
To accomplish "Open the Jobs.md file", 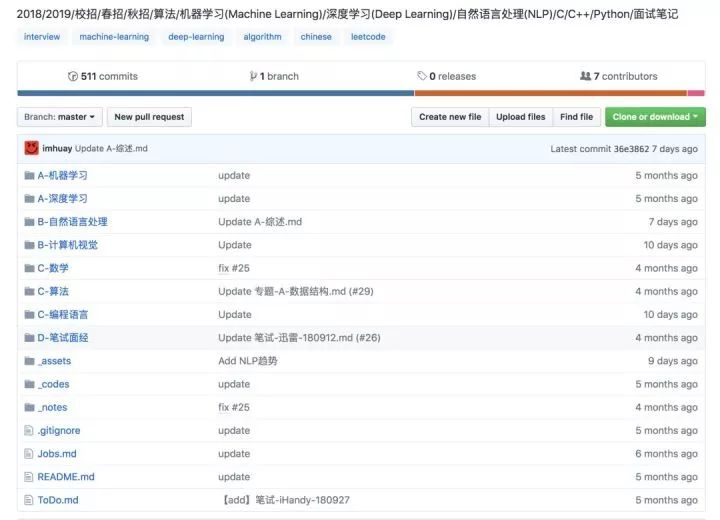I will pos(57,454).
